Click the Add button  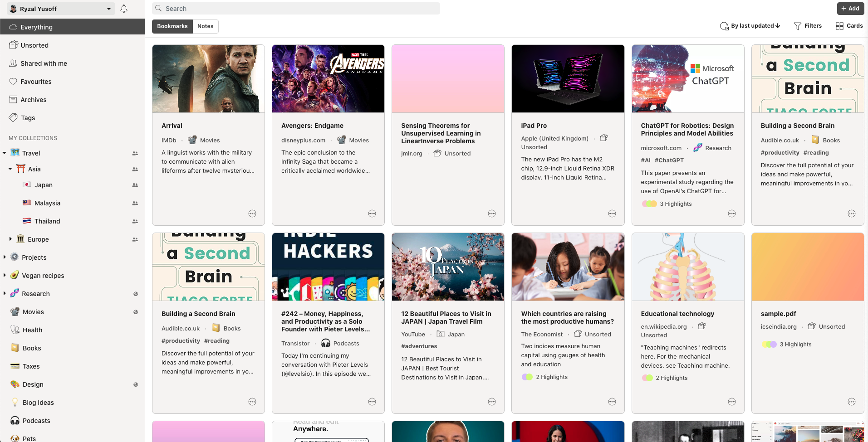tap(850, 9)
